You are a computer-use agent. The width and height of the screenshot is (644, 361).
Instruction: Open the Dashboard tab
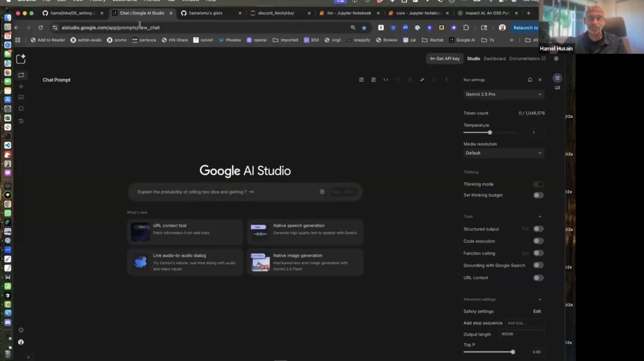pos(494,59)
